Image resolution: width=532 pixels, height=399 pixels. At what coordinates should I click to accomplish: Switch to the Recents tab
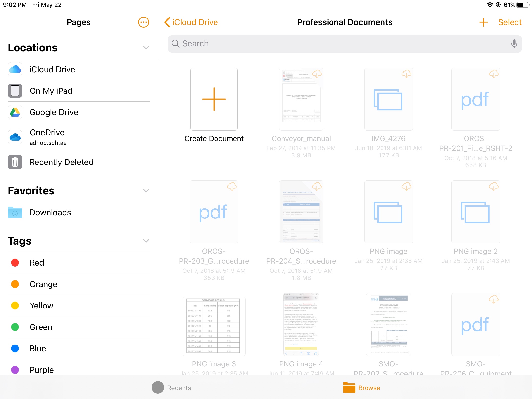click(172, 388)
